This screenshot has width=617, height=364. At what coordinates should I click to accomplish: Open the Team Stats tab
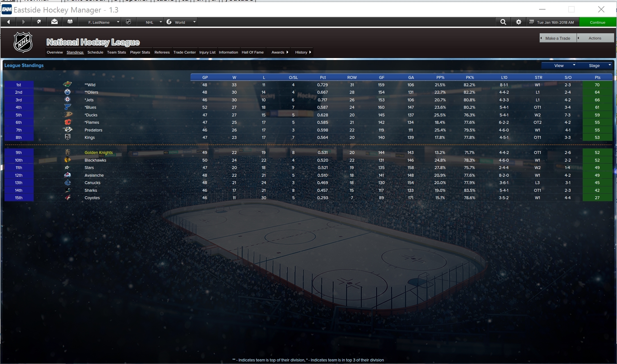116,52
